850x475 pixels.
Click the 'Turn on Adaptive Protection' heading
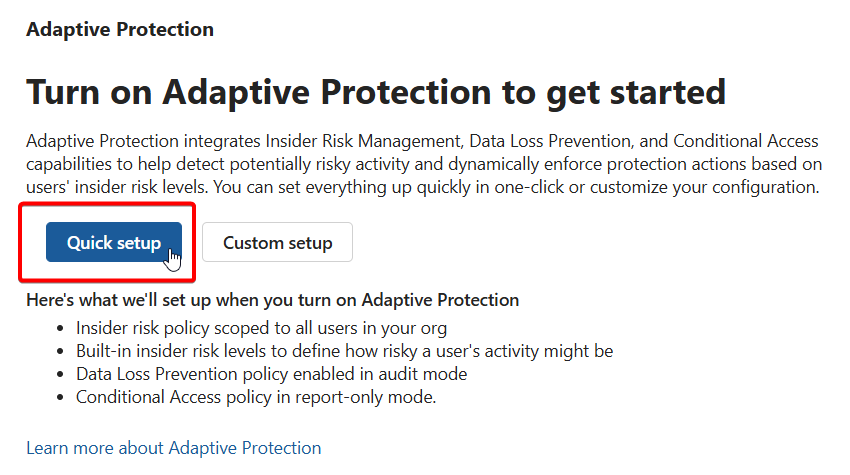pos(375,92)
